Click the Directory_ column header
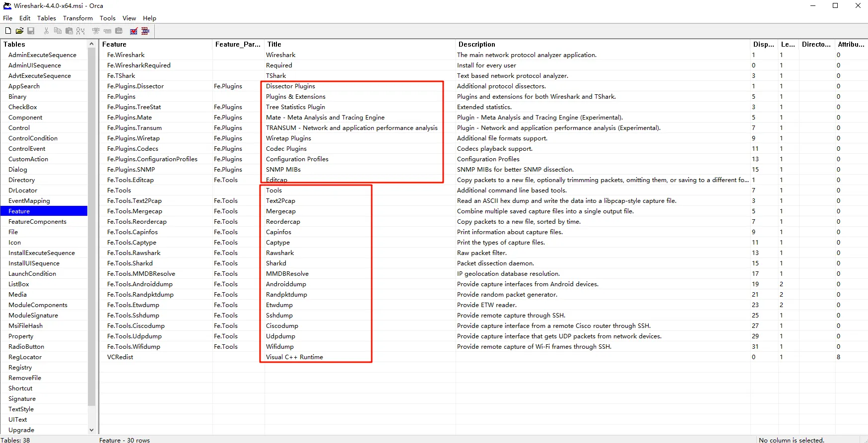868x443 pixels. click(817, 44)
